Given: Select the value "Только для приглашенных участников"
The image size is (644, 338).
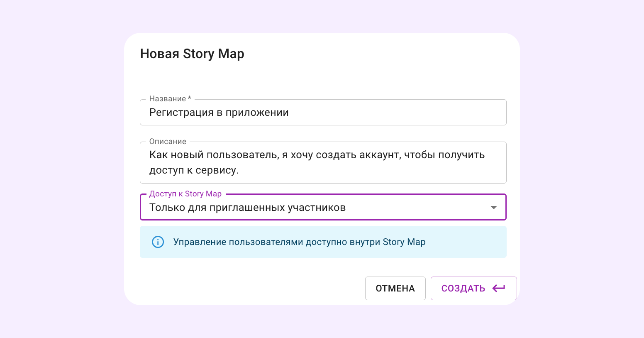Looking at the screenshot, I should click(247, 207).
